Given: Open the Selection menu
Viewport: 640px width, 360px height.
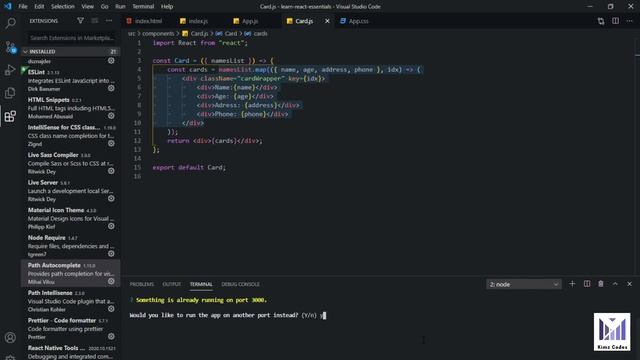Looking at the screenshot, I should 62,7.
